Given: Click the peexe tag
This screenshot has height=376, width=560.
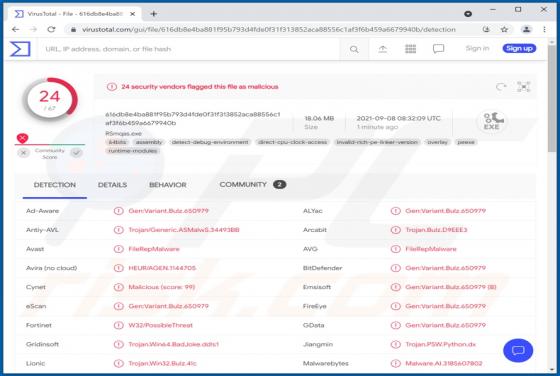Looking at the screenshot, I should pos(466,142).
